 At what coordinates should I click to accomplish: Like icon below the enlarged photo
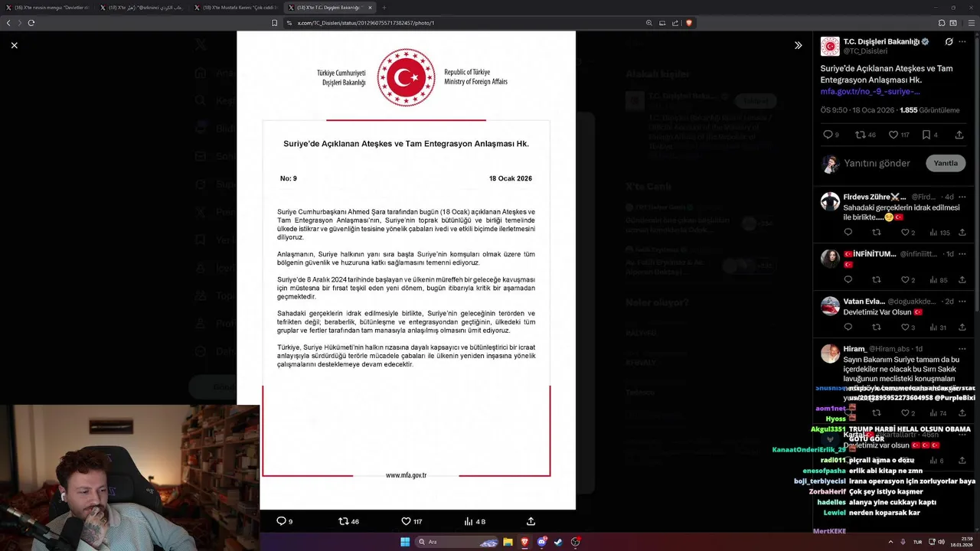click(x=406, y=521)
